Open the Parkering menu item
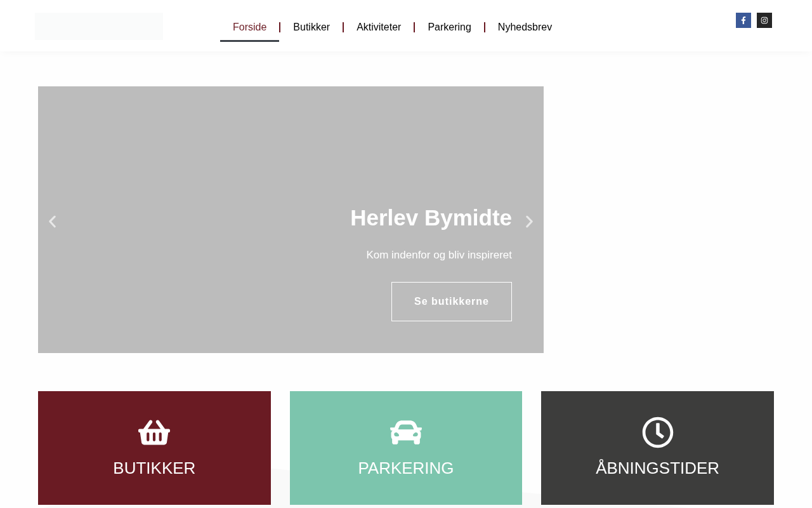This screenshot has width=812, height=508. (450, 27)
